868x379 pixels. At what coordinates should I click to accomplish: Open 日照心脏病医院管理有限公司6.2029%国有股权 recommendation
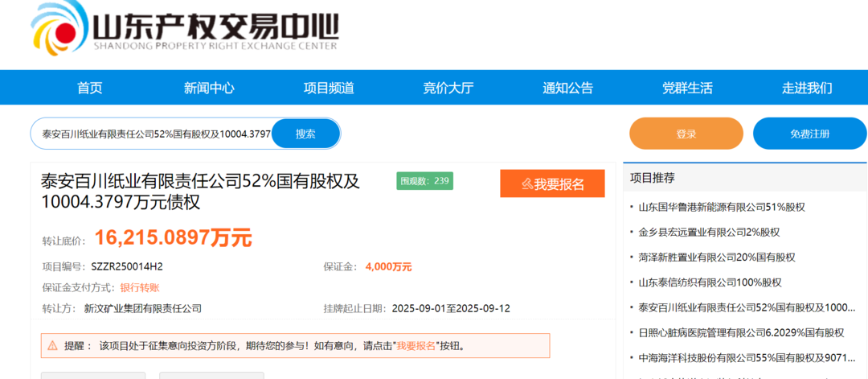pyautogui.click(x=741, y=332)
